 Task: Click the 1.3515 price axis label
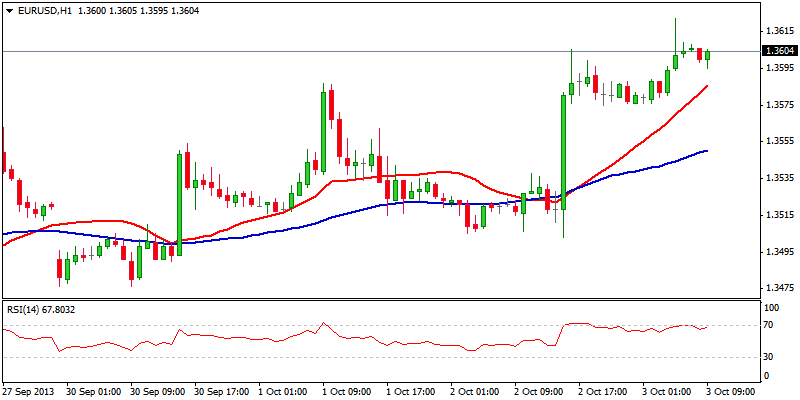pos(780,215)
